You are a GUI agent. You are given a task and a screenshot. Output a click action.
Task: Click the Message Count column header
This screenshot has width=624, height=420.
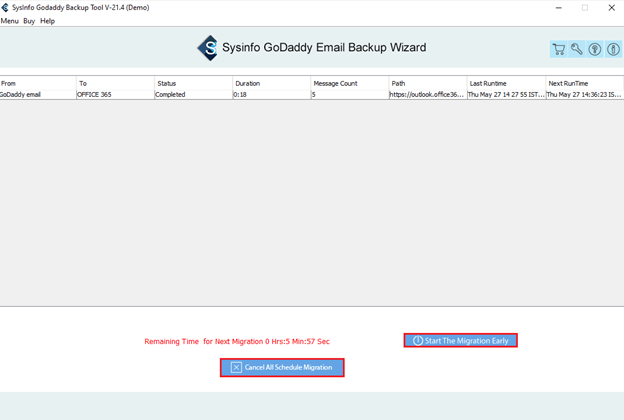(x=349, y=83)
